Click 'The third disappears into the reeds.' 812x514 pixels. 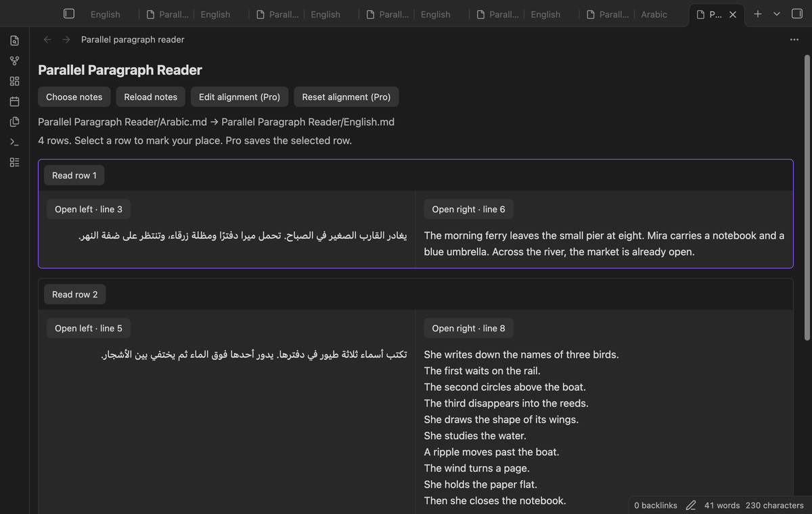pyautogui.click(x=506, y=403)
